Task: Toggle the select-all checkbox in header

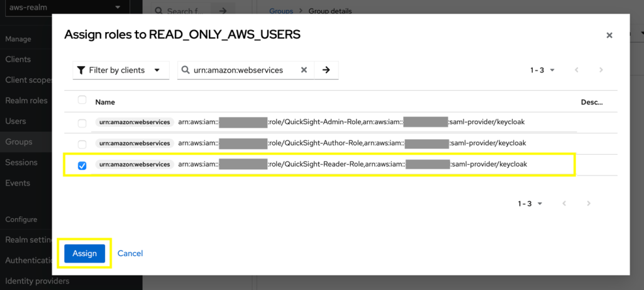Action: click(x=82, y=99)
